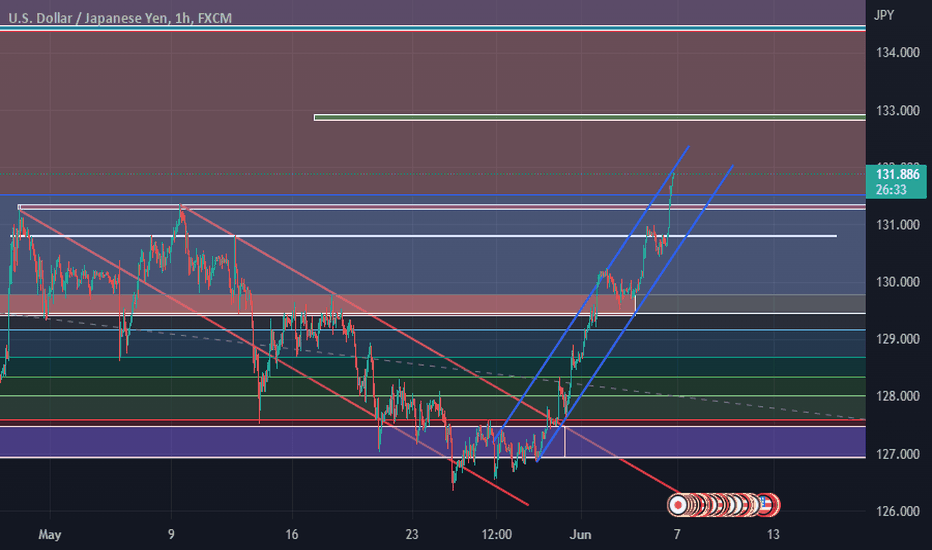Select the red horizontal line near 127.600
This screenshot has height=550, width=932.
click(433, 421)
